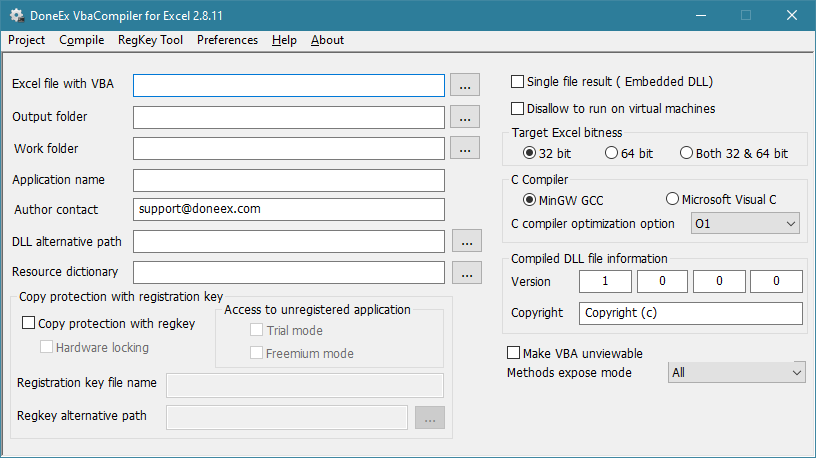Click the fourth Version number field
The image size is (816, 458).
776,282
